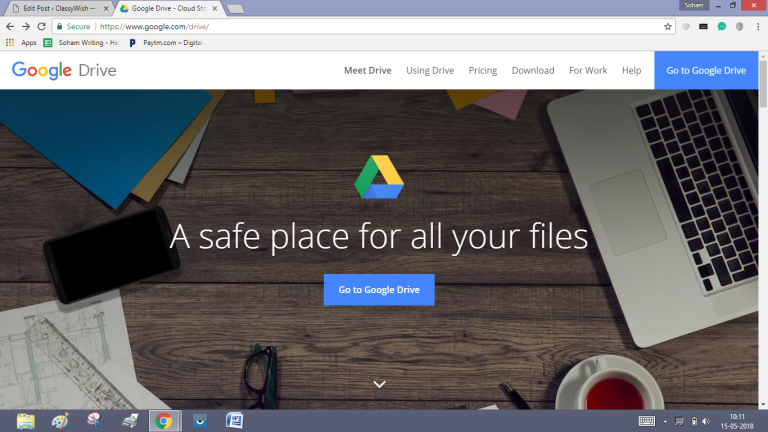Go to the Pricing page
This screenshot has width=768, height=432.
tap(483, 71)
